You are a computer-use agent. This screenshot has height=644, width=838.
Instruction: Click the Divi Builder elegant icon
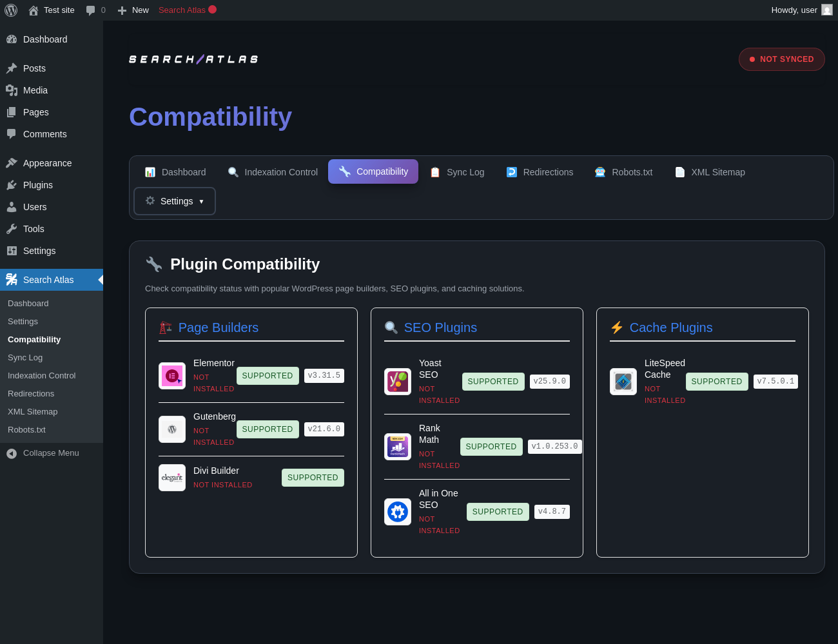[x=172, y=478]
